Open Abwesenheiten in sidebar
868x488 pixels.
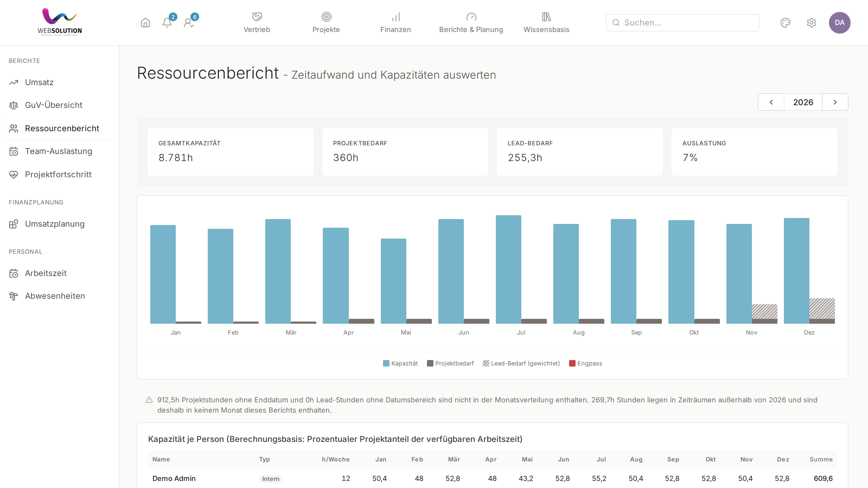(x=60, y=296)
